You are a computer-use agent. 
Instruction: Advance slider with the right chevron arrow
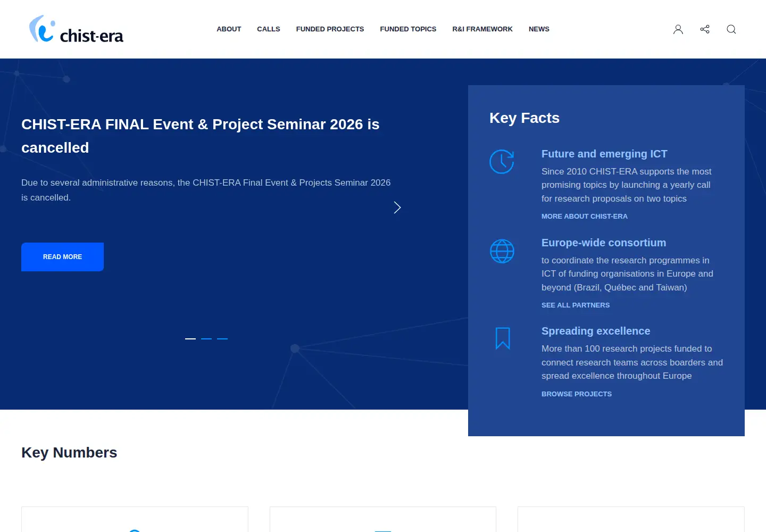tap(397, 207)
